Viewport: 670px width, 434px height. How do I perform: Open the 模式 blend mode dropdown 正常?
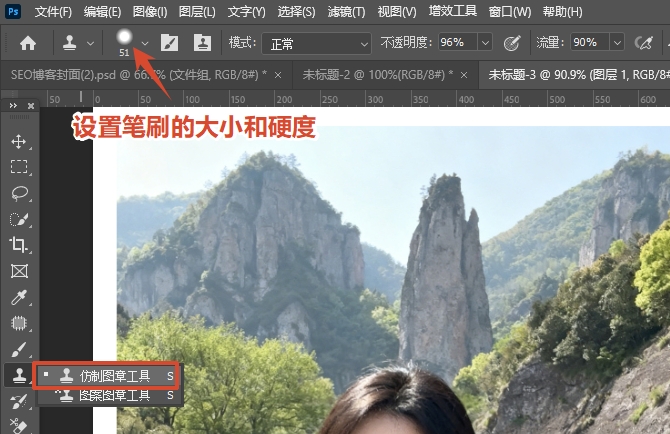[x=316, y=44]
